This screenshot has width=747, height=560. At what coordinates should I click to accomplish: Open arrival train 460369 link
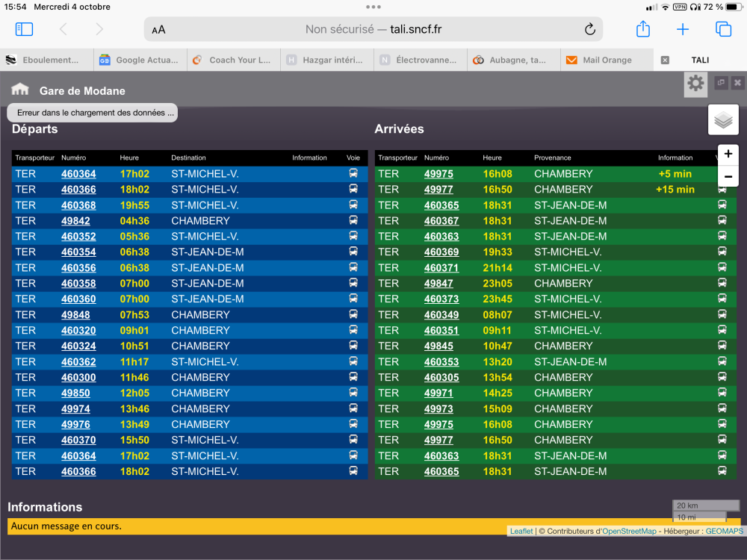coord(441,252)
